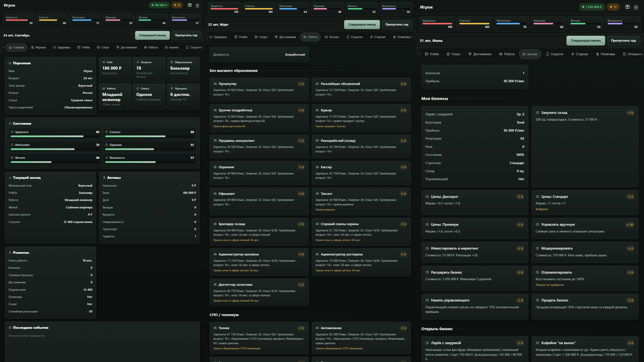Viewport: 644px width, 362px height.
Task: Choose the Диспетчер логистики job card
Action: pyautogui.click(x=259, y=292)
